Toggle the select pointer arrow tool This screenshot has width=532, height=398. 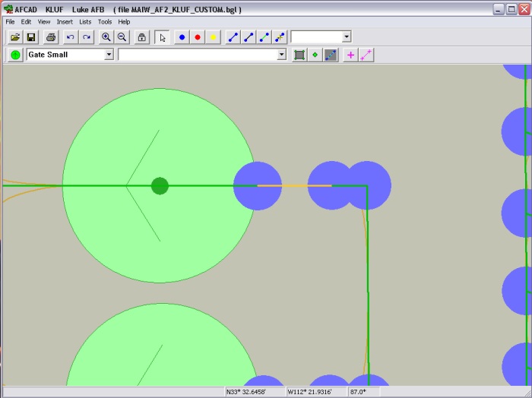(x=162, y=37)
